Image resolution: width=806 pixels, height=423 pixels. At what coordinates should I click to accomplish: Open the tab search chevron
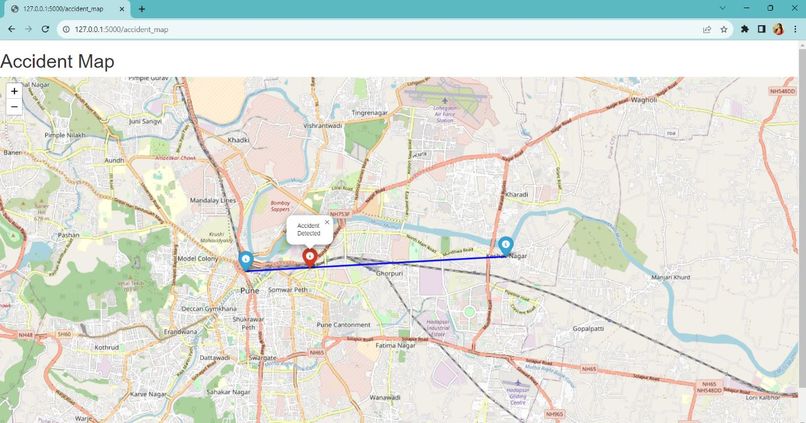(722, 8)
